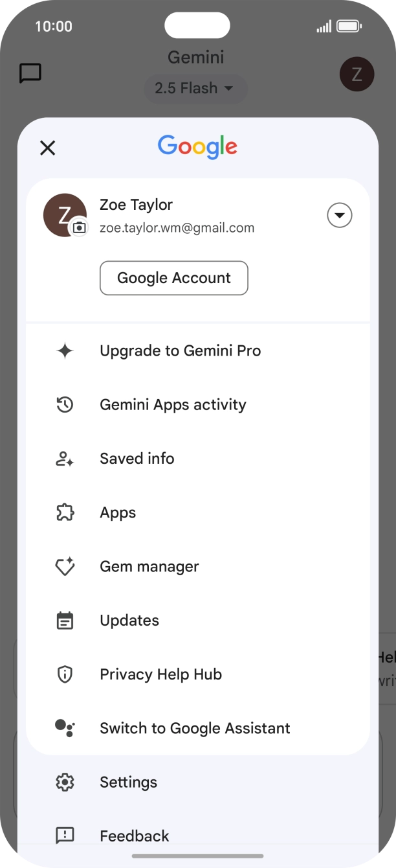
Task: Tap the Google Assistant dots icon
Action: 65,728
